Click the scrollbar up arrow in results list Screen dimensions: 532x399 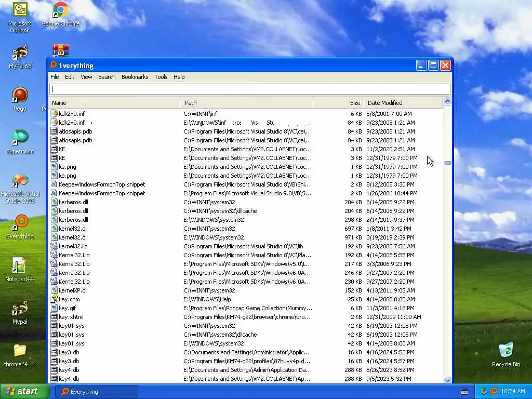point(447,101)
